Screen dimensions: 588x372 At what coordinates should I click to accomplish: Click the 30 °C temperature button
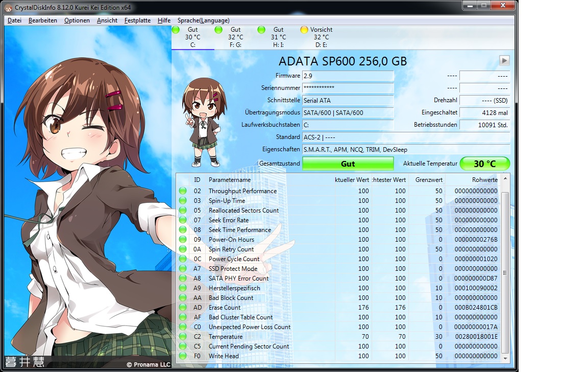point(485,164)
